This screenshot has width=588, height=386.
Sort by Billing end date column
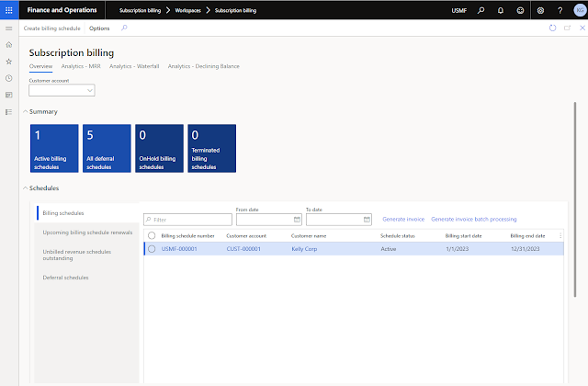click(527, 235)
